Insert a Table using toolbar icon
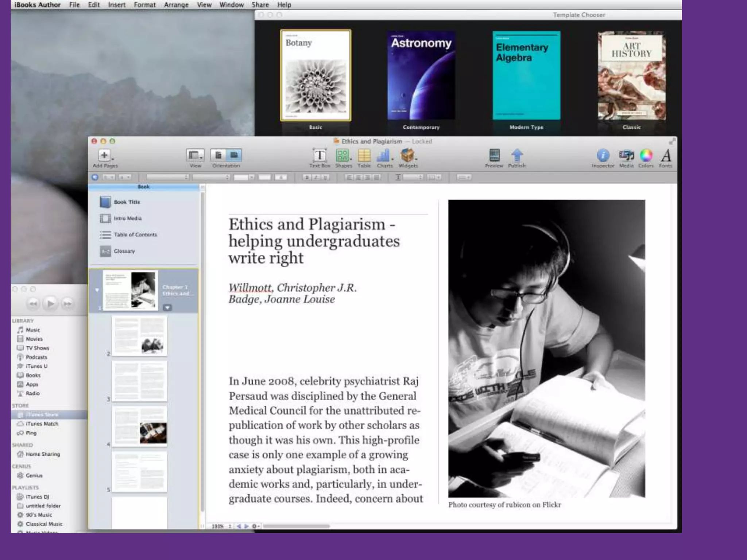 [x=364, y=156]
